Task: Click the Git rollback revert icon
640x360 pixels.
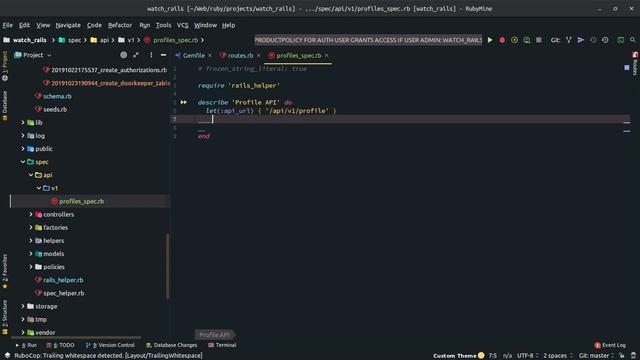Action: (x=605, y=40)
